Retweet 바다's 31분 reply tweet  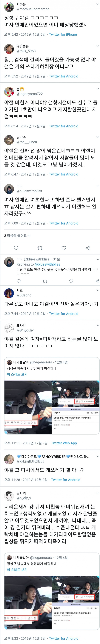[45, 281]
